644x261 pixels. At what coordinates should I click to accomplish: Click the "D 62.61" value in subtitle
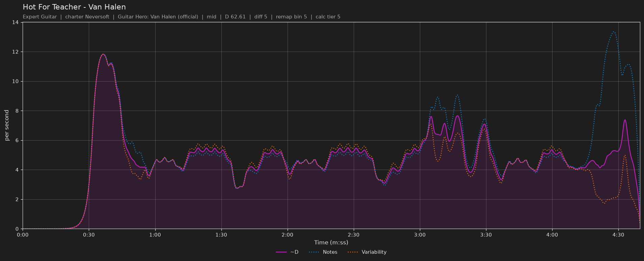[x=235, y=17]
